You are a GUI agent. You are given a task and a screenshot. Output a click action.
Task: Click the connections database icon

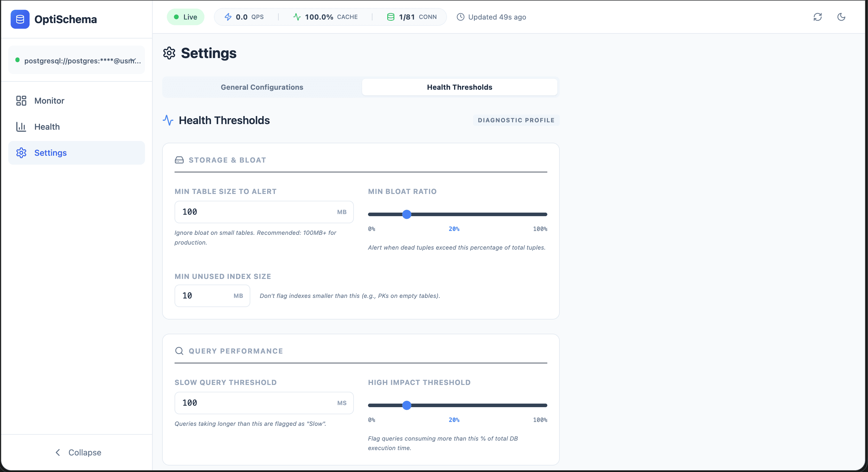(391, 17)
